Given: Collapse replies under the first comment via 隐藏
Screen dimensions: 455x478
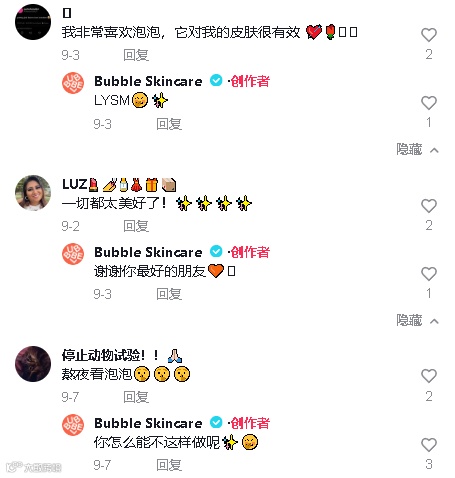Looking at the screenshot, I should pyautogui.click(x=417, y=149).
